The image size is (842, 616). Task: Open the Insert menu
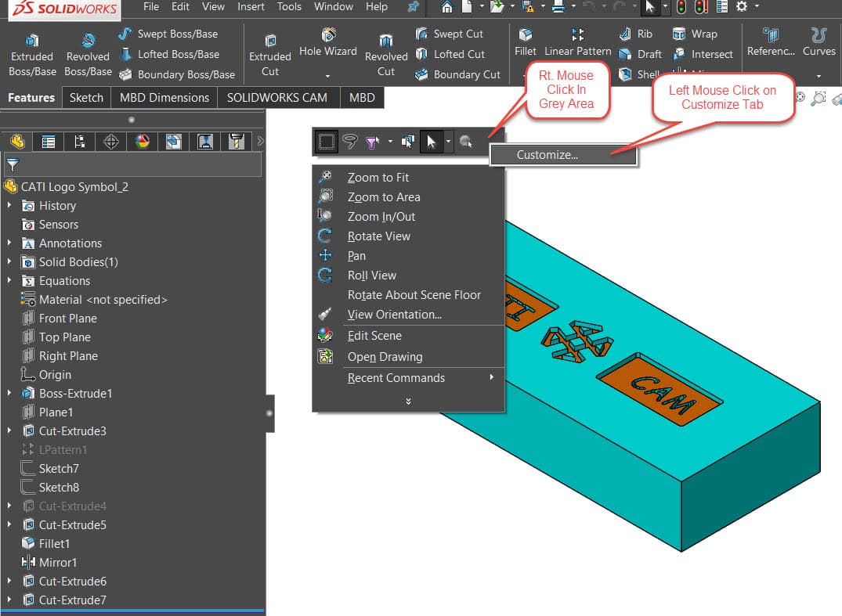[x=251, y=7]
